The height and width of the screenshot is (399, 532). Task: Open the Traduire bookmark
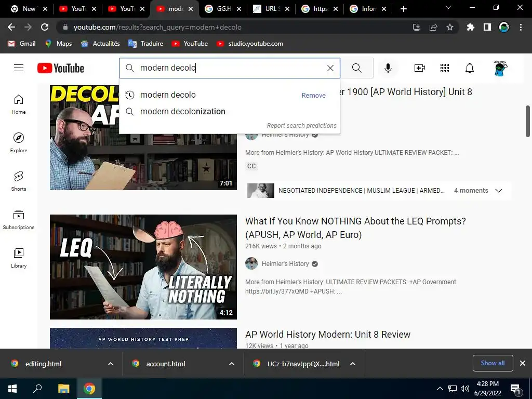tap(146, 44)
